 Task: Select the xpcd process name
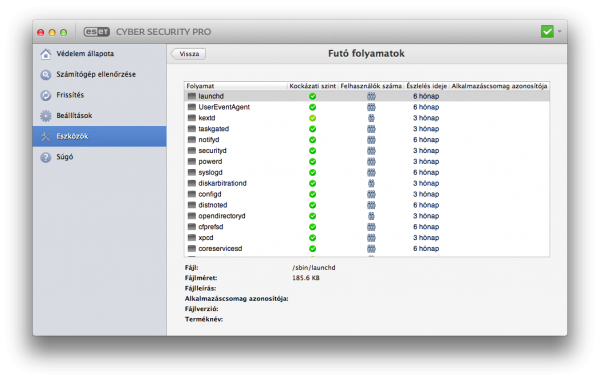(x=205, y=238)
